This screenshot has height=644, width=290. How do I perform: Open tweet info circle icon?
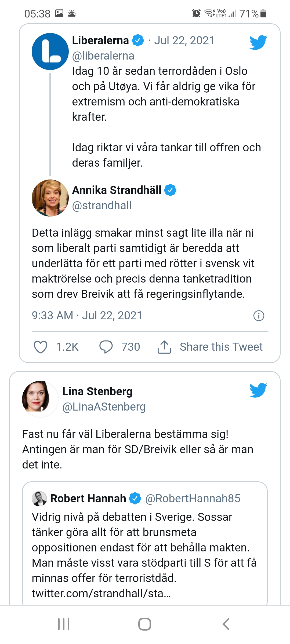point(259,316)
